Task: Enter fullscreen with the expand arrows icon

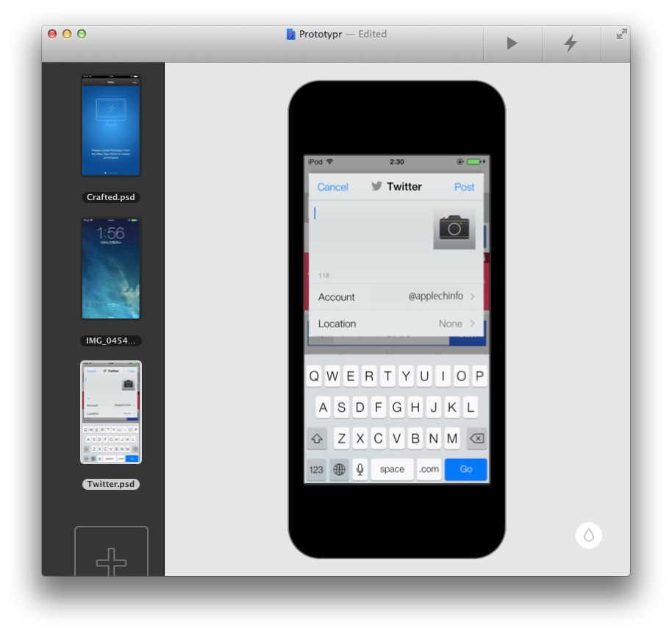Action: coord(621,34)
